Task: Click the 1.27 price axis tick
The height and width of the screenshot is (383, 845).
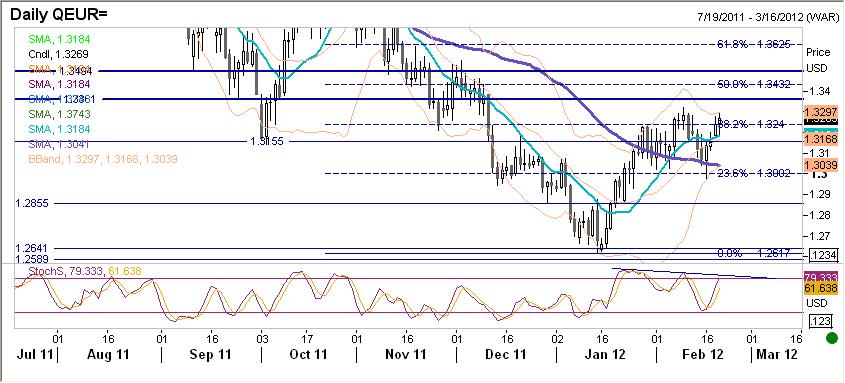Action: point(819,236)
